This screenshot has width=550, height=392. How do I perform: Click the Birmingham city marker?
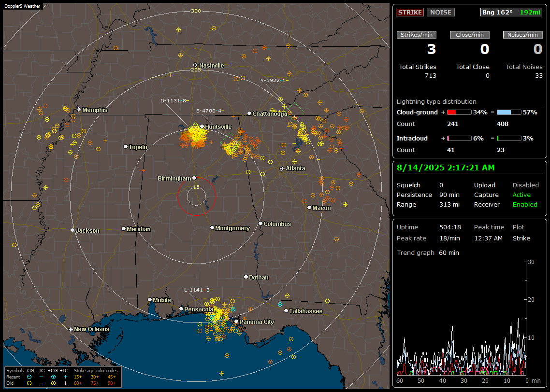coord(194,178)
